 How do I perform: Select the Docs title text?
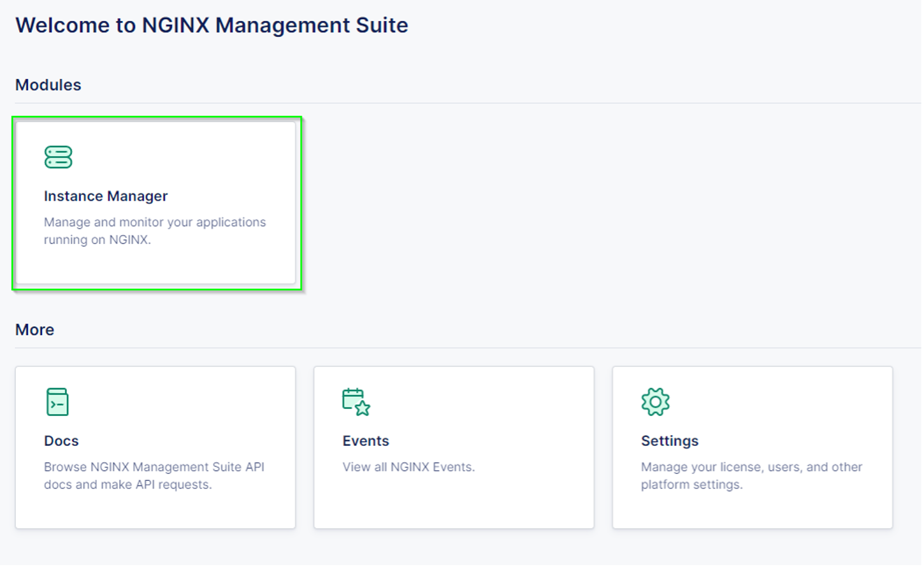61,441
